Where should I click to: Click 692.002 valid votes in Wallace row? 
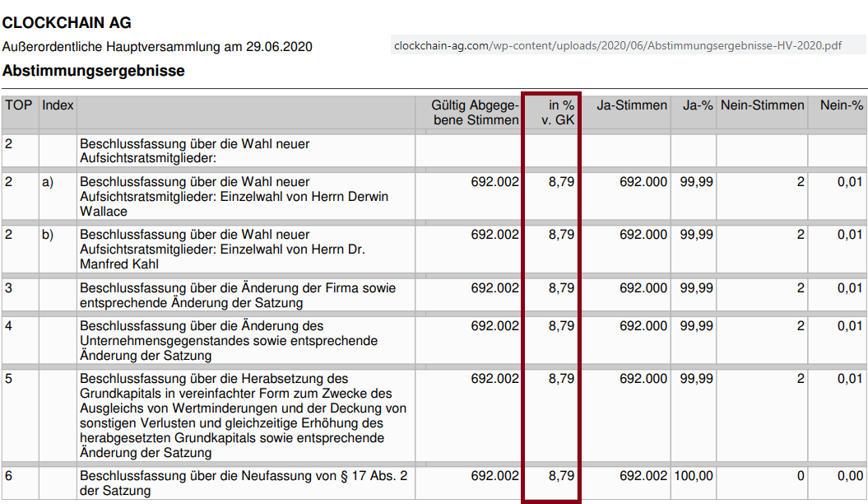pos(495,182)
